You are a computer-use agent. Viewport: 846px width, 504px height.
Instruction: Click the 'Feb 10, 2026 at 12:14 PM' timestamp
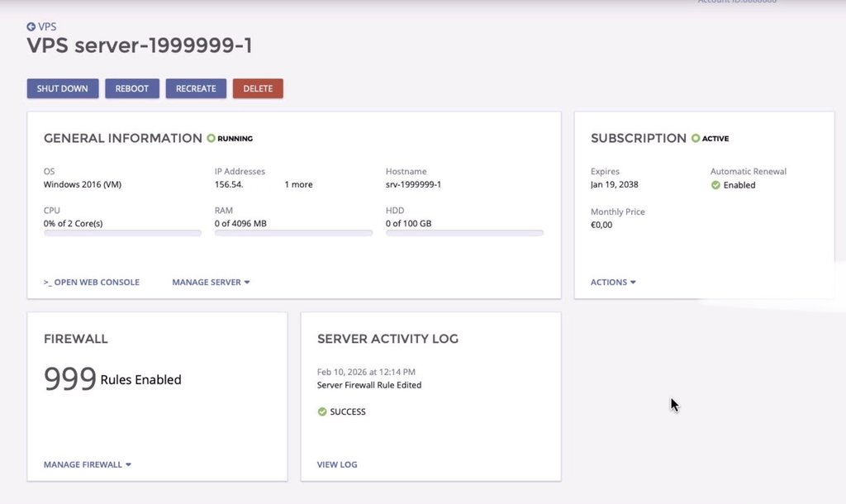point(366,372)
